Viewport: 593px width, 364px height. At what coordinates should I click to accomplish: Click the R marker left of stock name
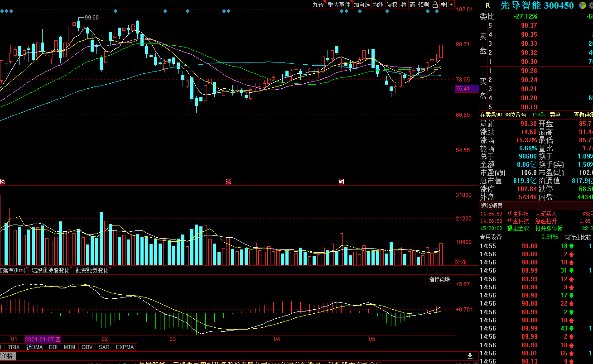click(x=487, y=5)
